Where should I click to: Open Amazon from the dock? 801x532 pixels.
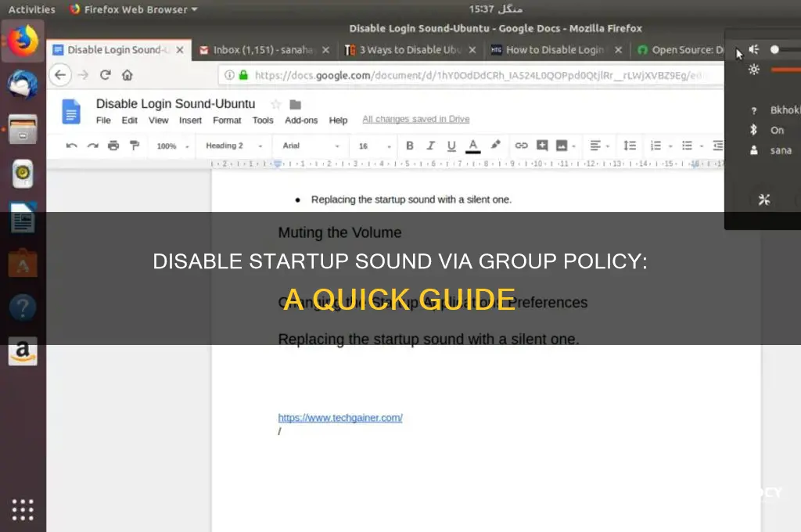click(x=23, y=351)
